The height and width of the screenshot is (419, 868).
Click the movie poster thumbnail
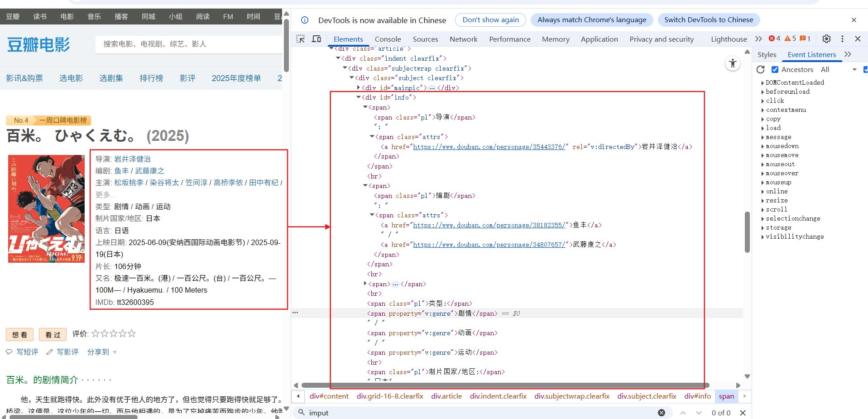point(47,209)
